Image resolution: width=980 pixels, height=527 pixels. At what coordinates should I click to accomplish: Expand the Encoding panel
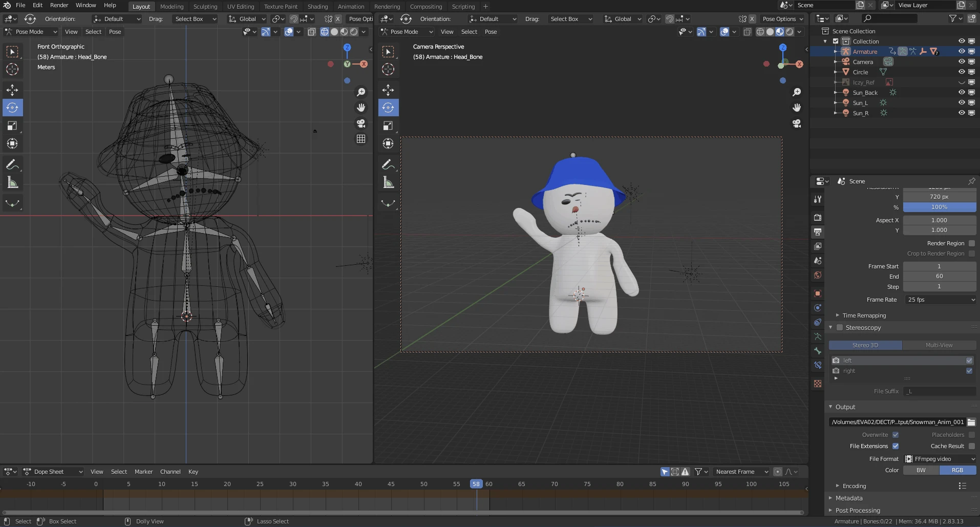[854, 486]
